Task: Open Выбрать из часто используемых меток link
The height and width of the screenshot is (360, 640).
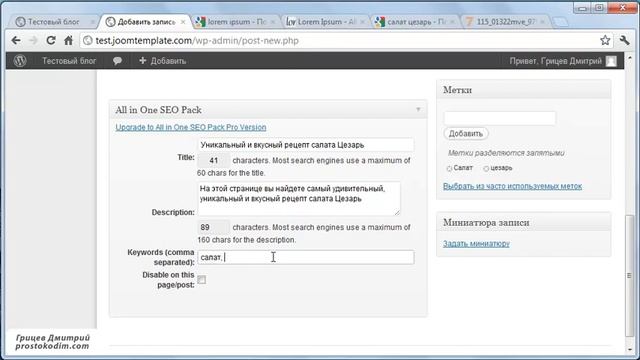Action: 512,186
